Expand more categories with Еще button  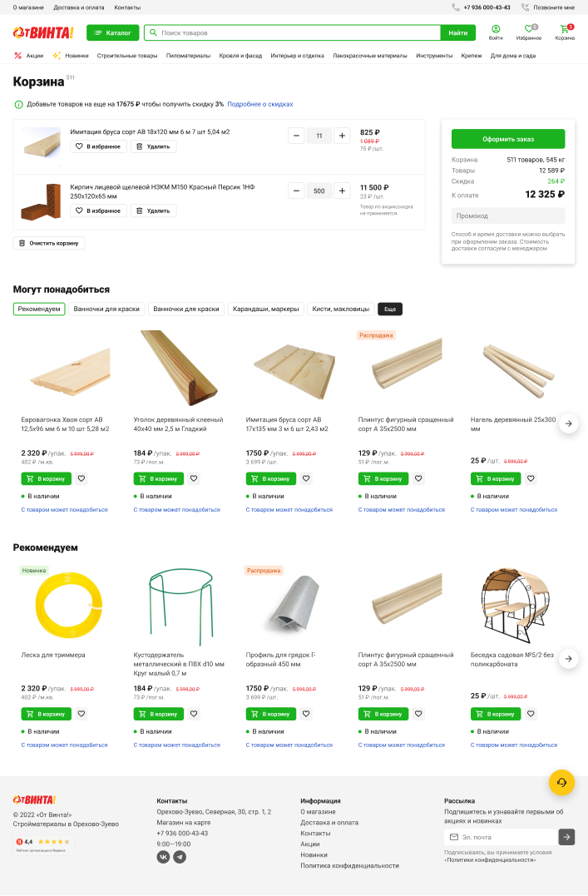click(390, 309)
